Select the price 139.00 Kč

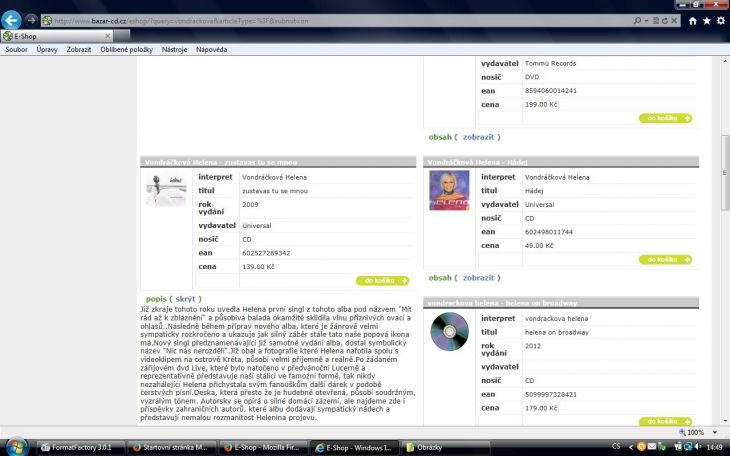[x=258, y=267]
